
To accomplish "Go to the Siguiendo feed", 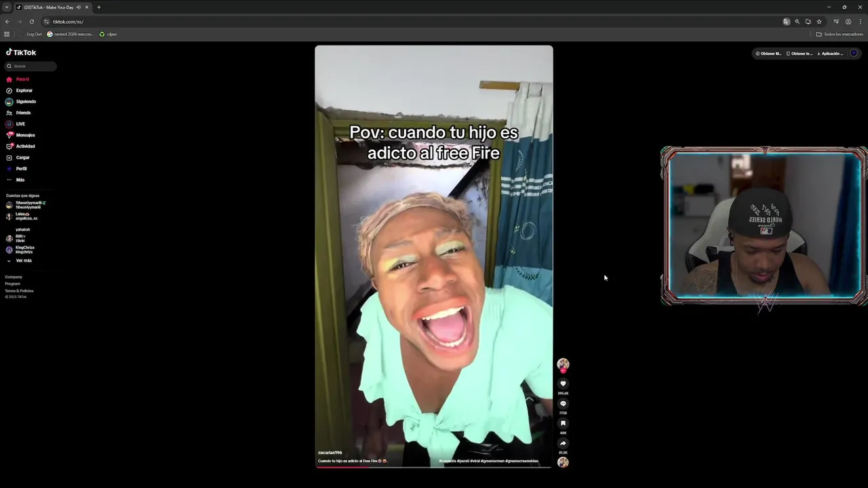I will point(21,102).
